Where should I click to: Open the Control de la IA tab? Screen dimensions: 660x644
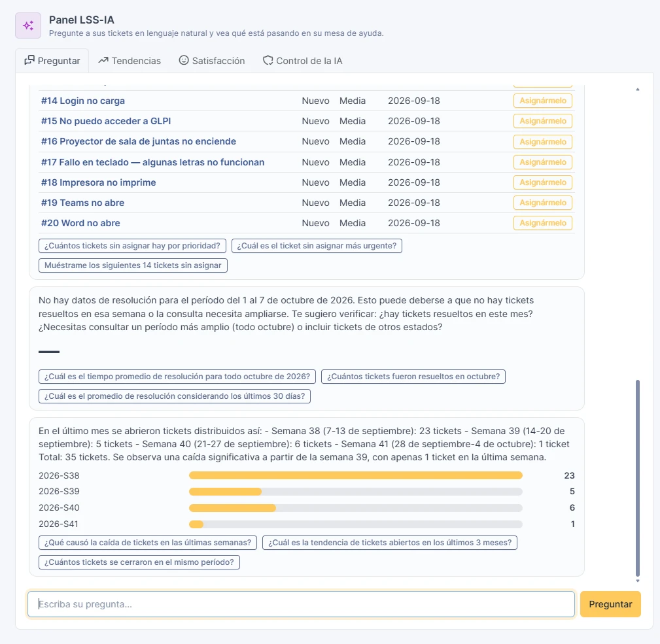click(x=303, y=61)
